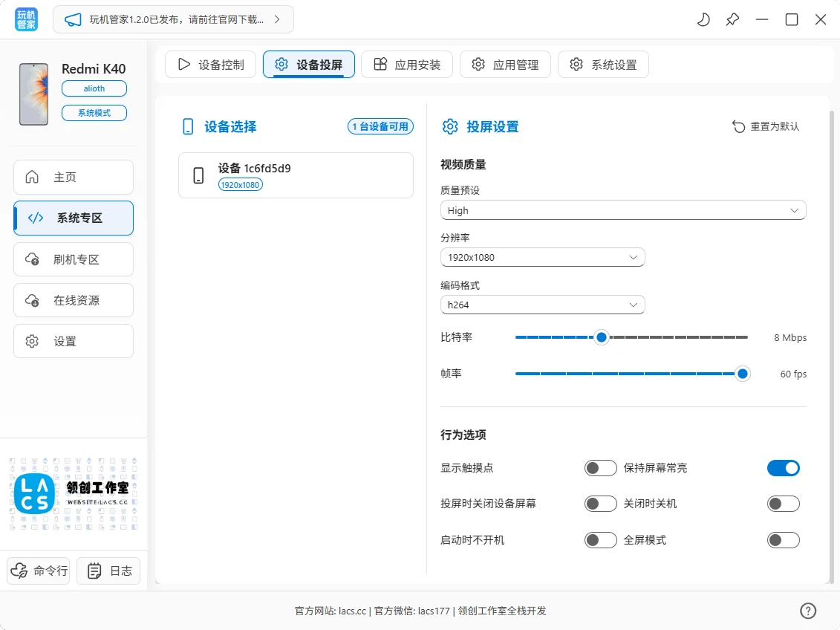Open the 编码格式 h264 dropdown
The image size is (840, 630).
pyautogui.click(x=542, y=305)
